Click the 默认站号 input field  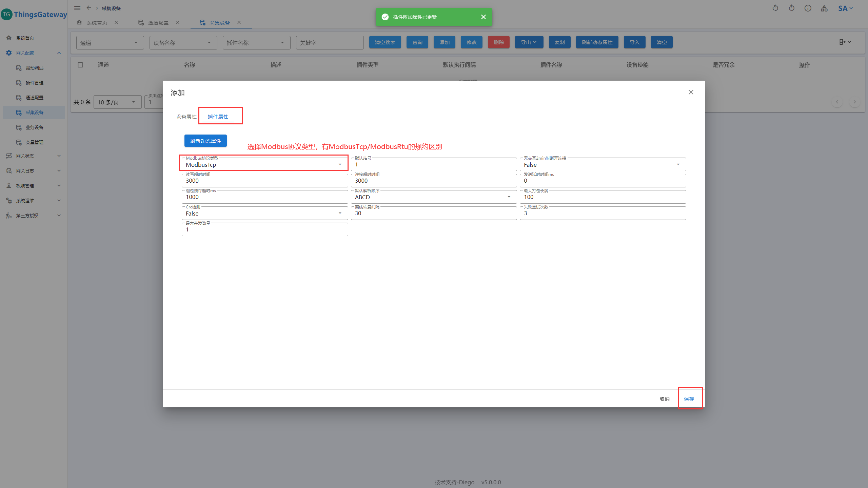click(433, 165)
